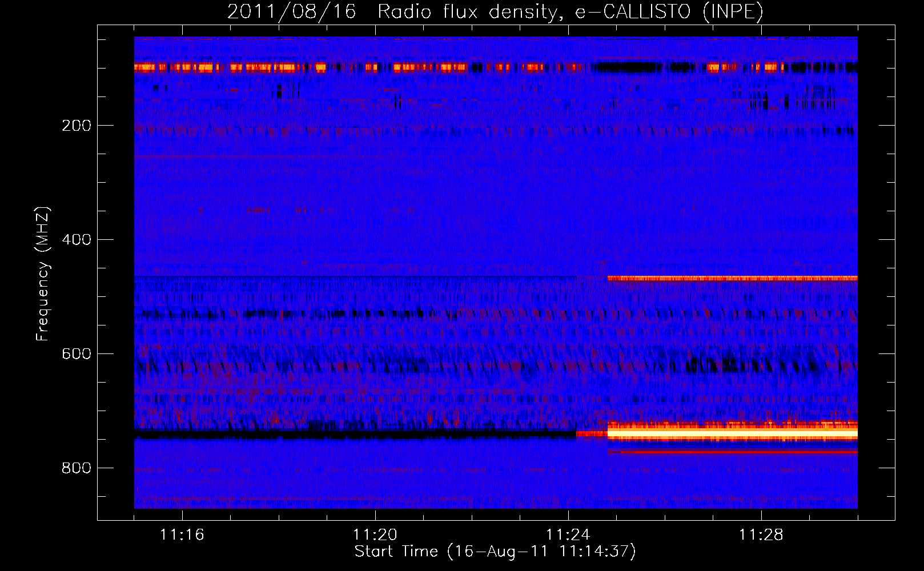Select the 600 frequency tick label
The width and height of the screenshot is (924, 571).
coord(77,354)
